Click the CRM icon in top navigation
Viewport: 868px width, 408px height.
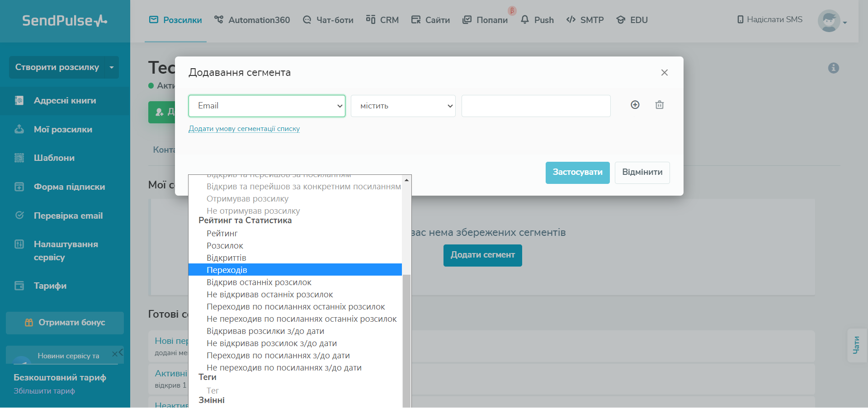coord(371,19)
